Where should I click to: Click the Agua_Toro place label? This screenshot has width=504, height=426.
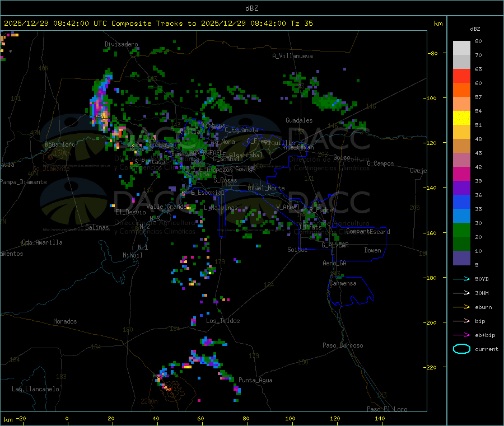60,144
